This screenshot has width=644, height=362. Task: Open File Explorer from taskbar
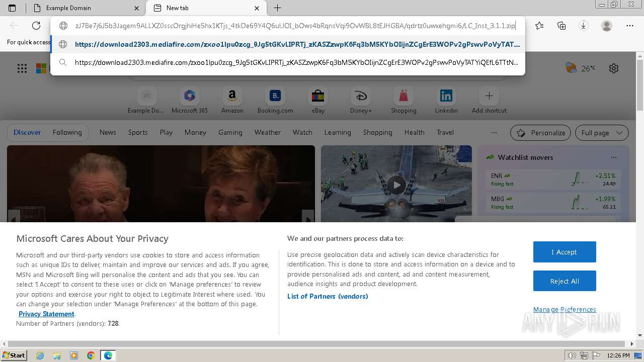[x=57, y=355]
